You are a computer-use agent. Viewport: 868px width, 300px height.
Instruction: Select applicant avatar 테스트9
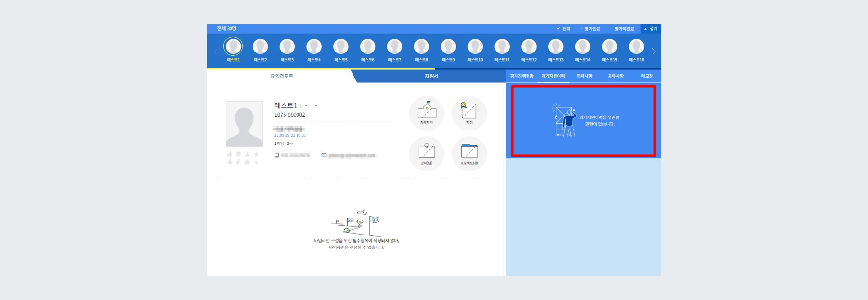pos(448,47)
